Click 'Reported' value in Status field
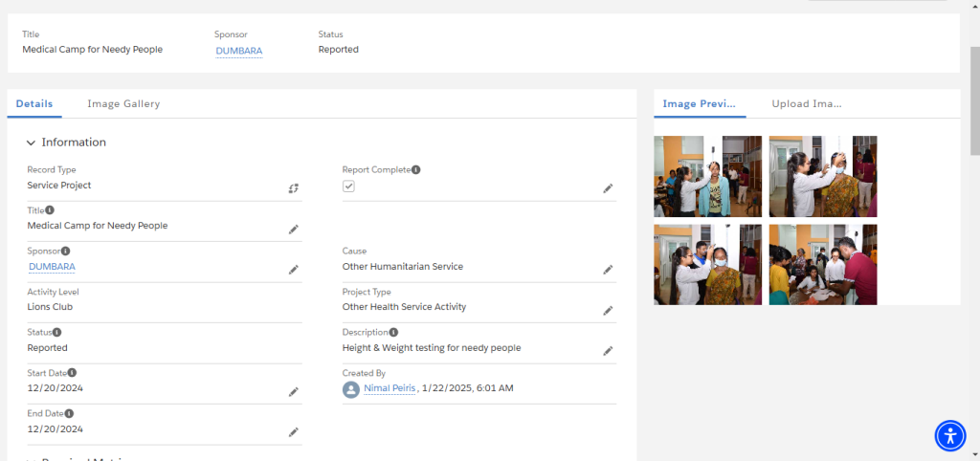980x461 pixels. [48, 348]
